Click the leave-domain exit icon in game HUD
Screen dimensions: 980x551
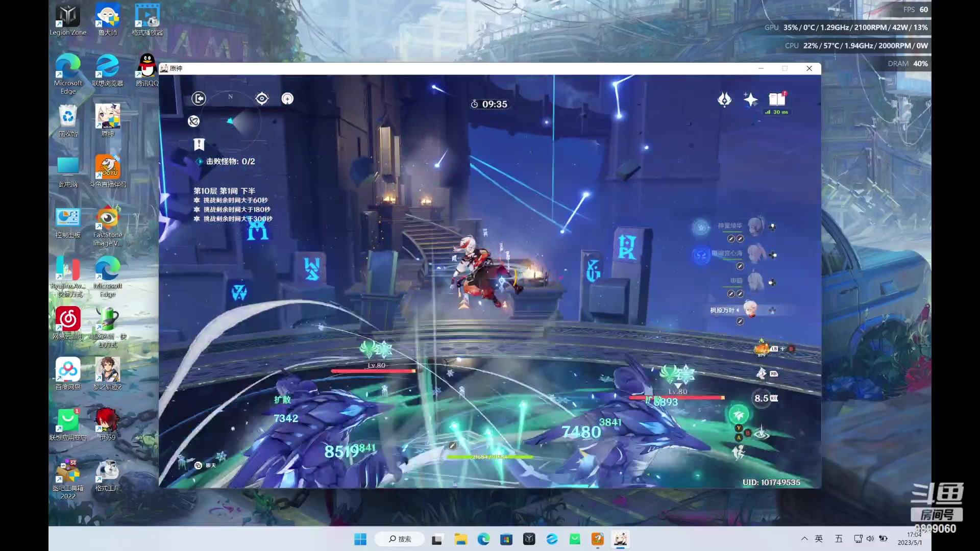coord(199,98)
